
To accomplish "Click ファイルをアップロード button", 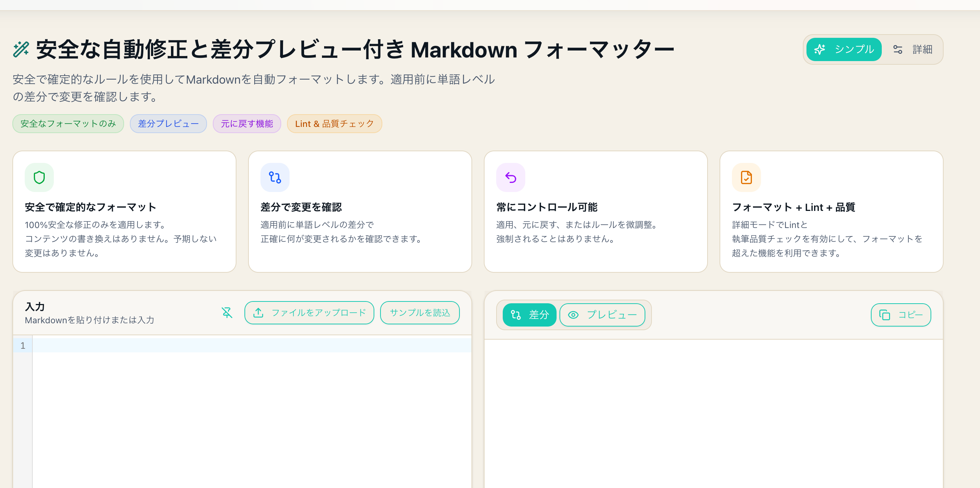I will pos(309,313).
